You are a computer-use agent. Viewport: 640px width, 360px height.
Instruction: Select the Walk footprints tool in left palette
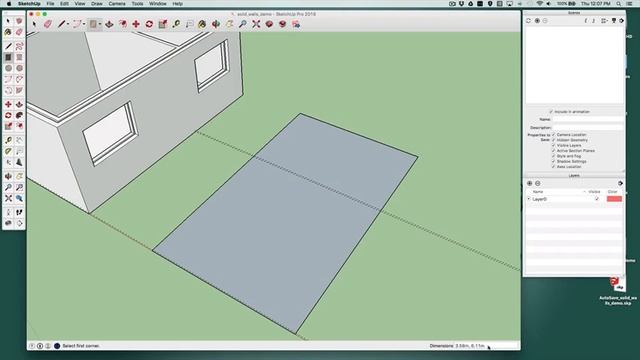point(19,212)
